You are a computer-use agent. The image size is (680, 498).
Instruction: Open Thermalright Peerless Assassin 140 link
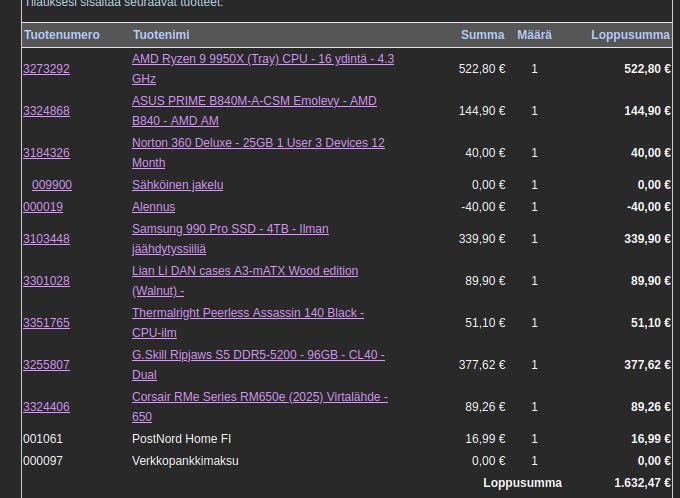[x=248, y=323]
